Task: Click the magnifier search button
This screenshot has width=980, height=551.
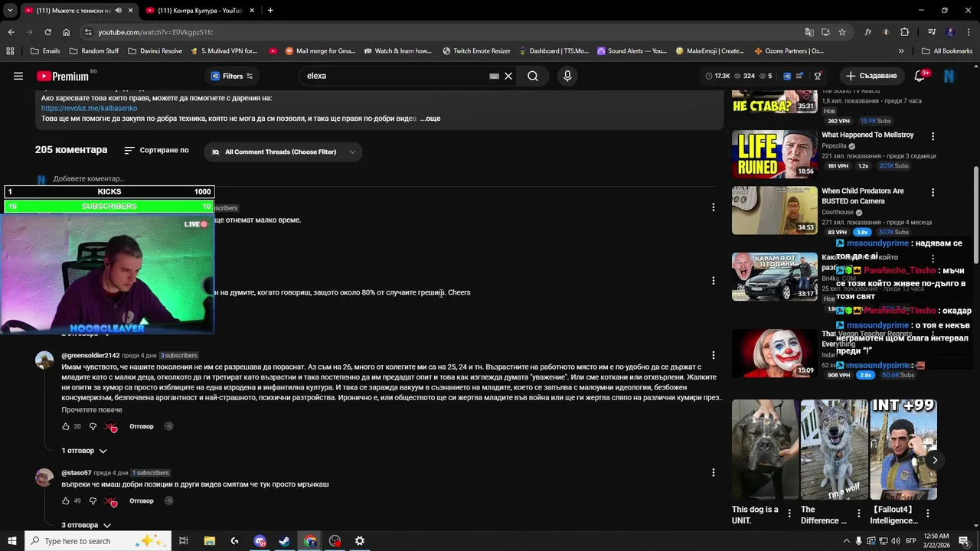Action: tap(533, 76)
